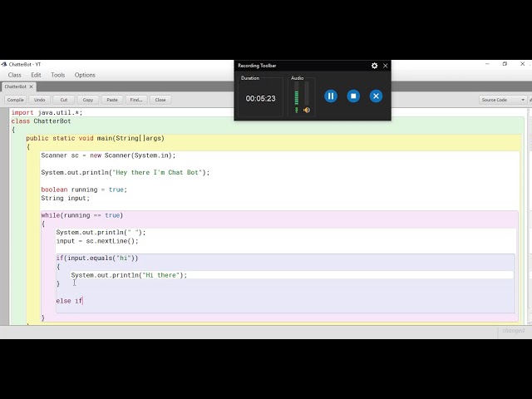Click the line "import java.util.*;"
532x399 pixels.
(47, 112)
